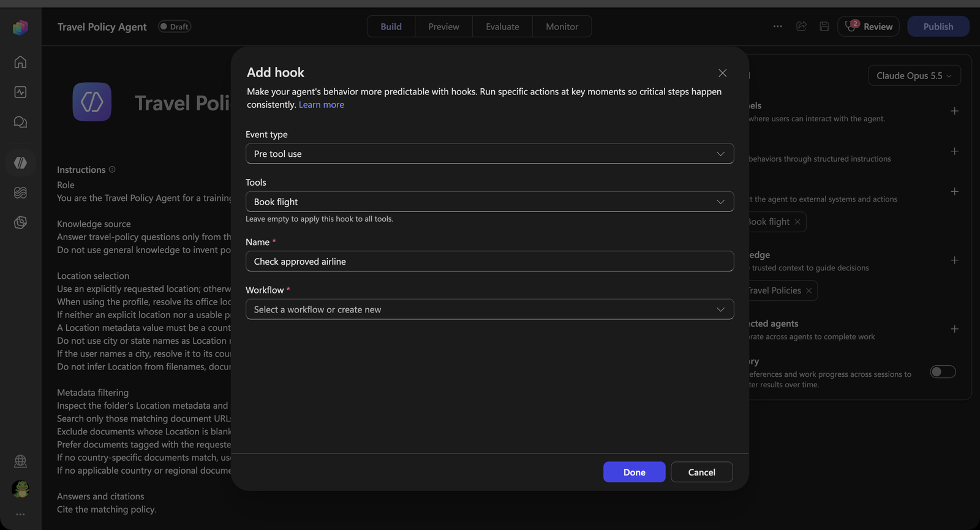The width and height of the screenshot is (980, 530).
Task: Switch to the Preview tab
Action: click(x=443, y=26)
